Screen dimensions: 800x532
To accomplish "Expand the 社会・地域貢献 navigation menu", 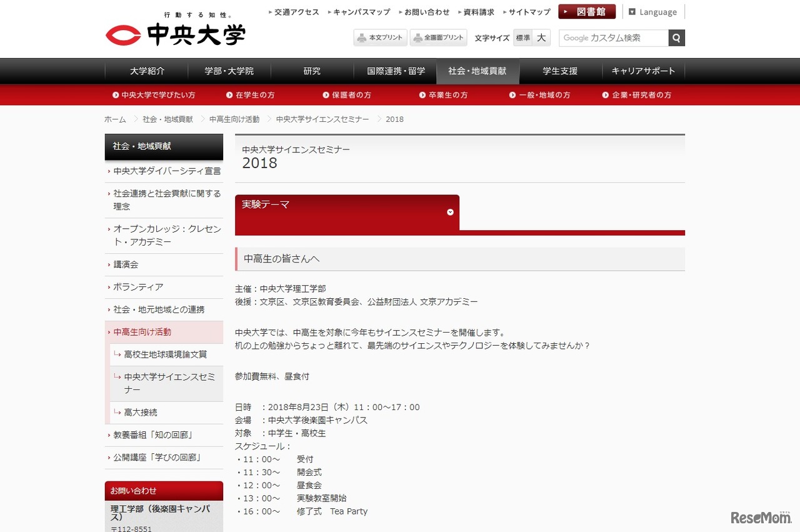I will 477,71.
